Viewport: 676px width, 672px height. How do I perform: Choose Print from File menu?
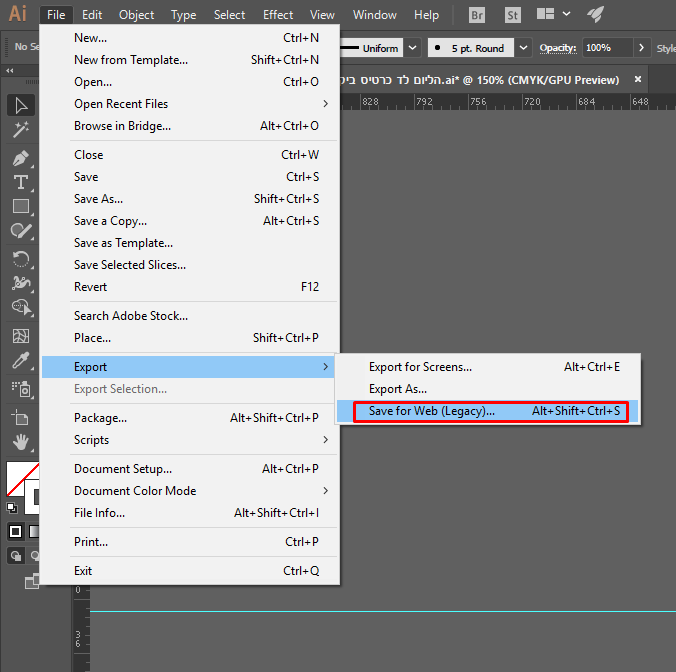tap(189, 541)
